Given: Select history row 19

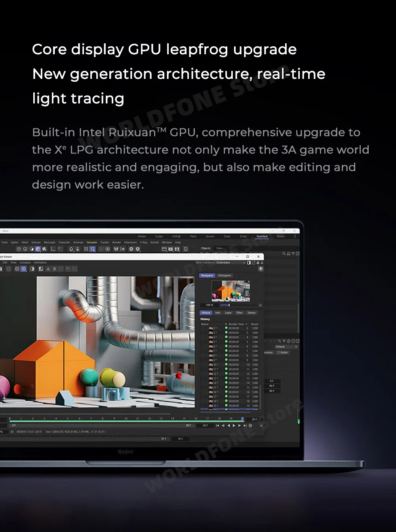Looking at the screenshot, I should click(x=230, y=406).
